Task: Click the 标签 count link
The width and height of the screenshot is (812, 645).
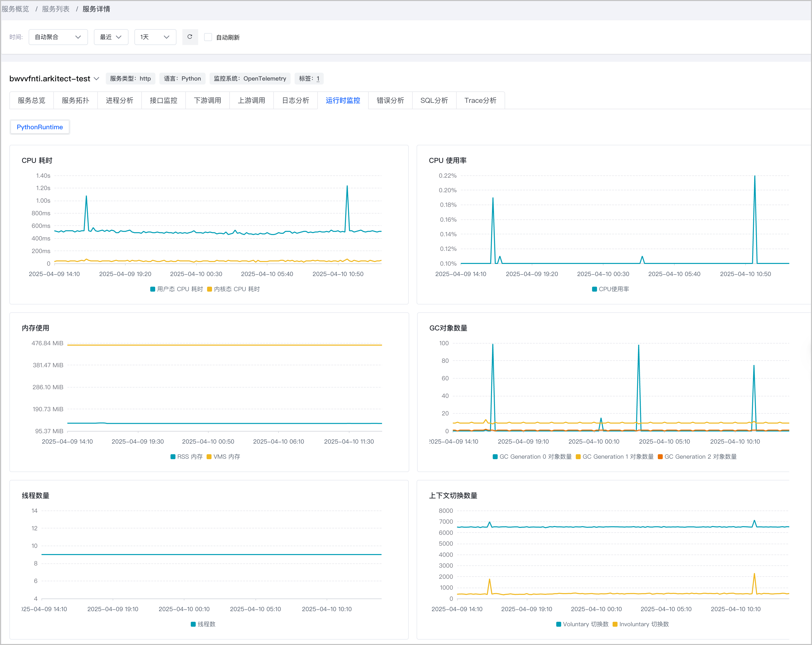Action: (318, 78)
